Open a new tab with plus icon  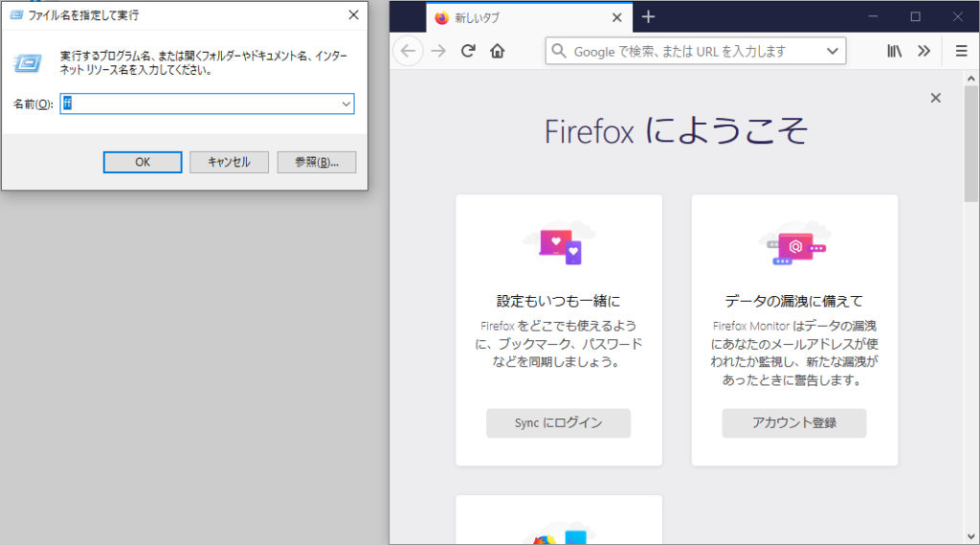(648, 17)
